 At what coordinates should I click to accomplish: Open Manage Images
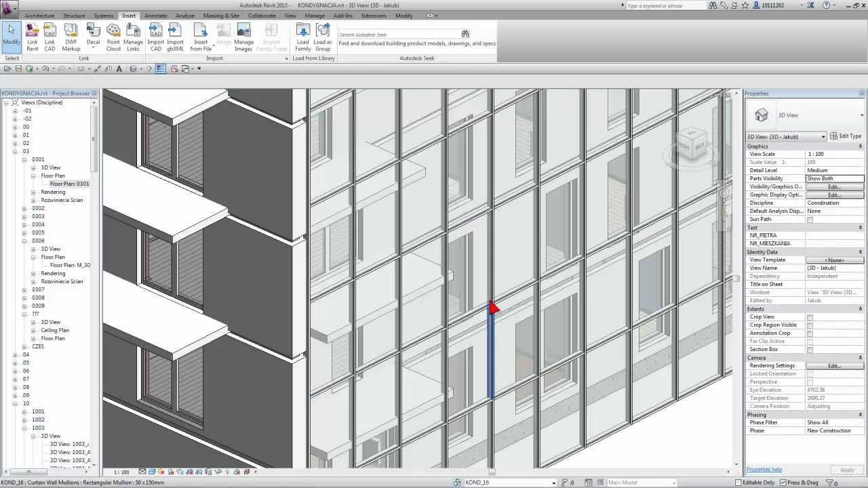[243, 37]
